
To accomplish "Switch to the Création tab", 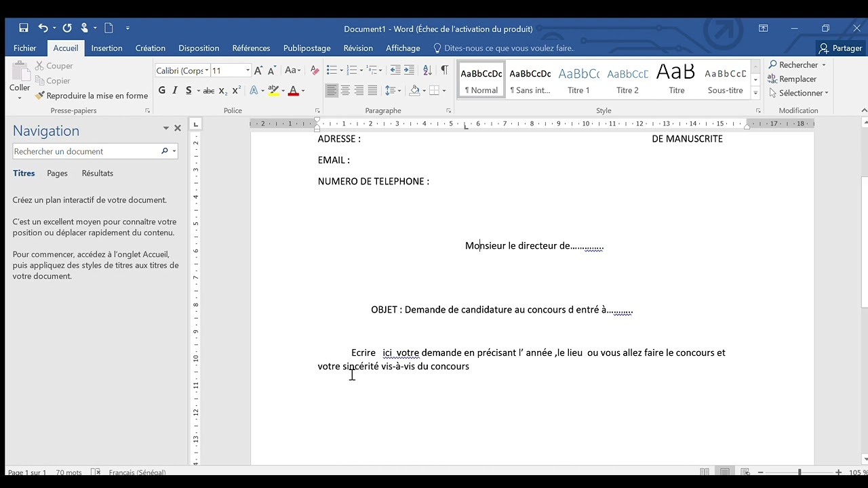I will [151, 48].
